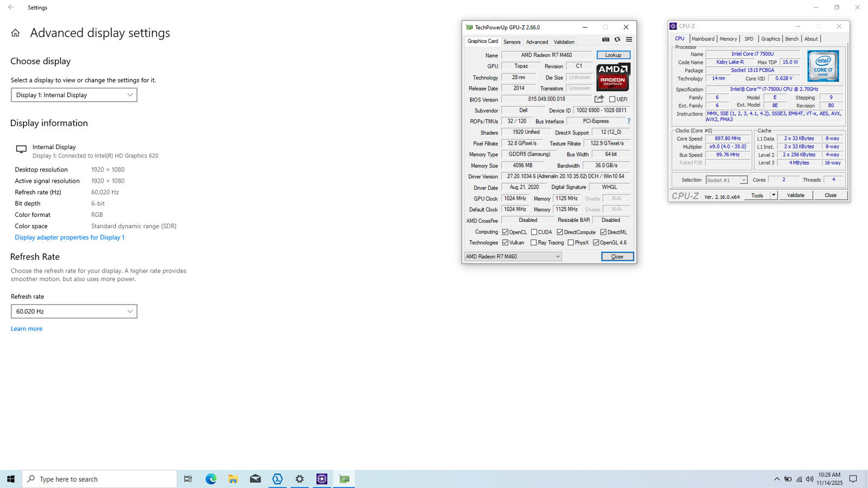Check the battery status tray icon
868x488 pixels.
pyautogui.click(x=788, y=479)
